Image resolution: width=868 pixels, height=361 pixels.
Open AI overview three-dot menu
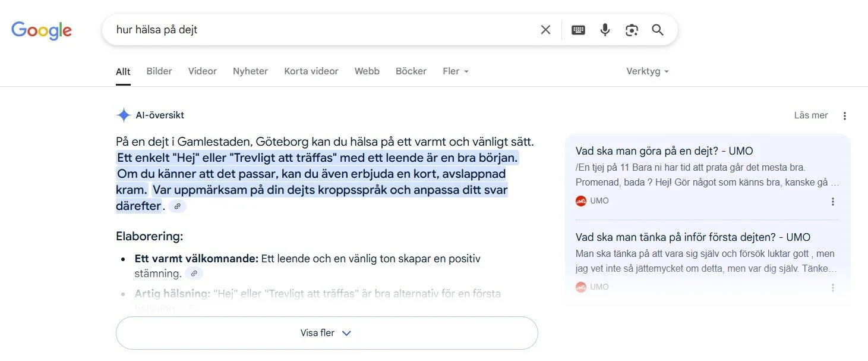(x=845, y=116)
